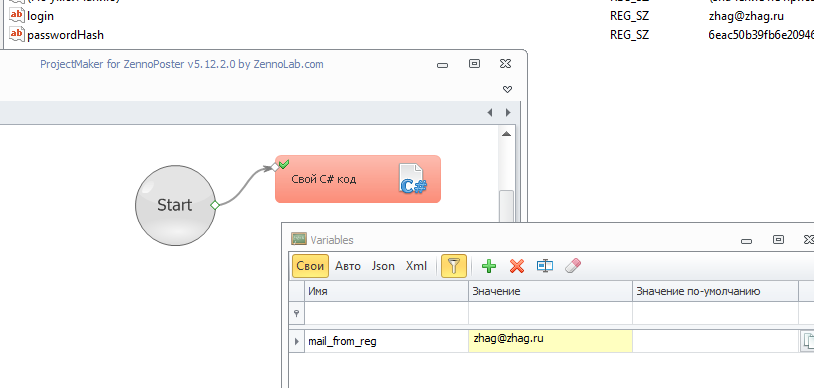Click the login registry value icon
814x388 pixels.
(17, 16)
